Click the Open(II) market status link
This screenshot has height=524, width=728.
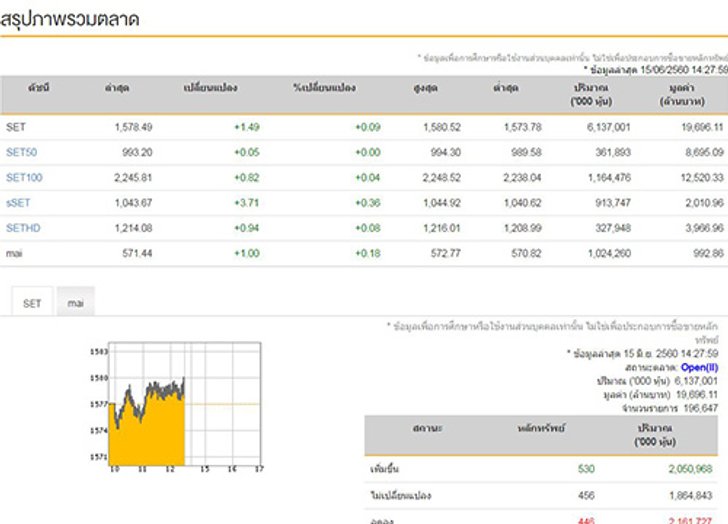pyautogui.click(x=699, y=367)
